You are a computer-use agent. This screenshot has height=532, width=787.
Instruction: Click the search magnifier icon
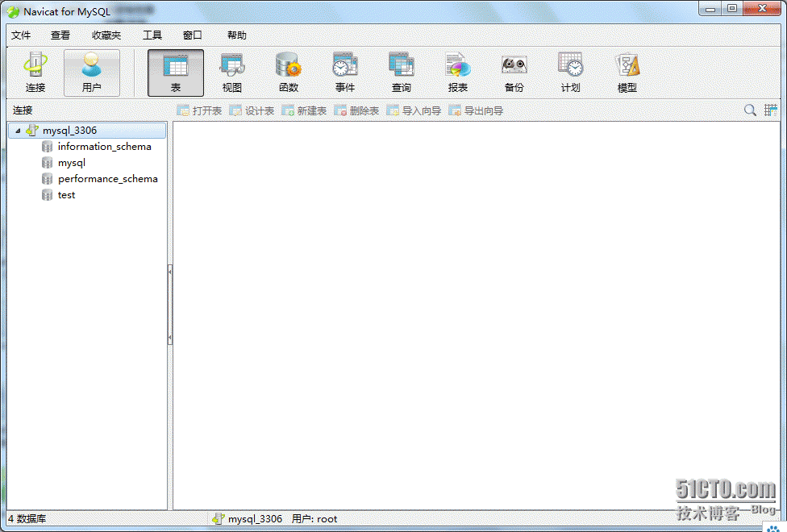coord(750,110)
